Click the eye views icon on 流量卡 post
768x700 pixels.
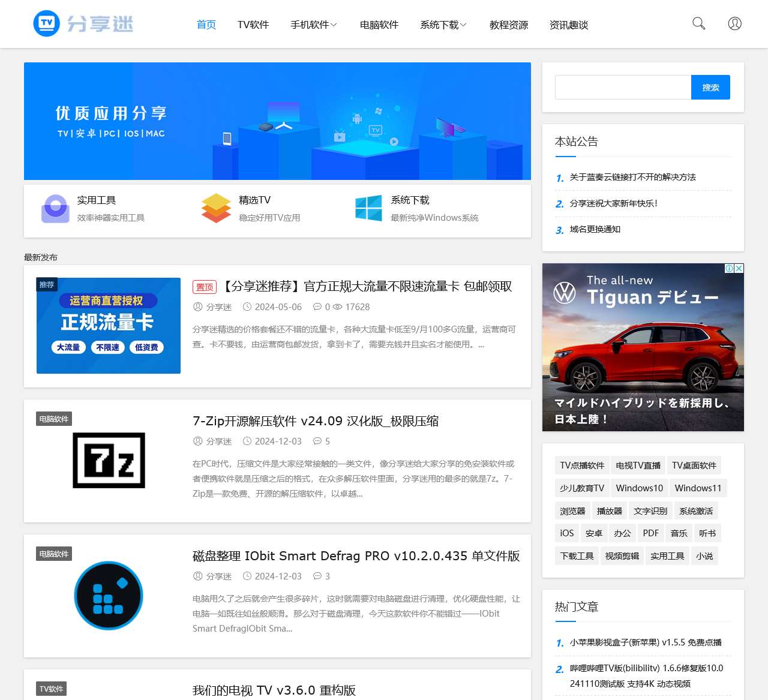point(338,307)
